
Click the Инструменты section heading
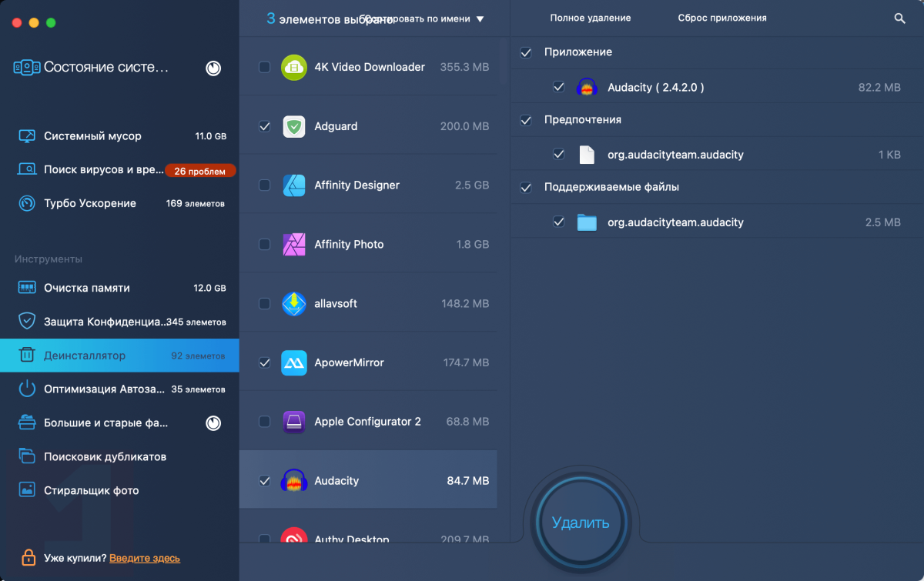click(48, 259)
